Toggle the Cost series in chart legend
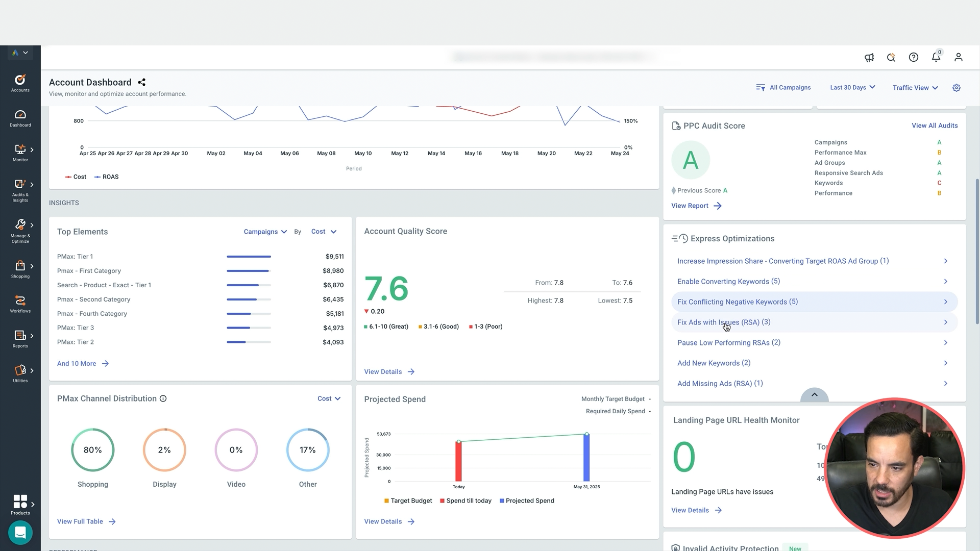This screenshot has height=551, width=980. coord(76,177)
